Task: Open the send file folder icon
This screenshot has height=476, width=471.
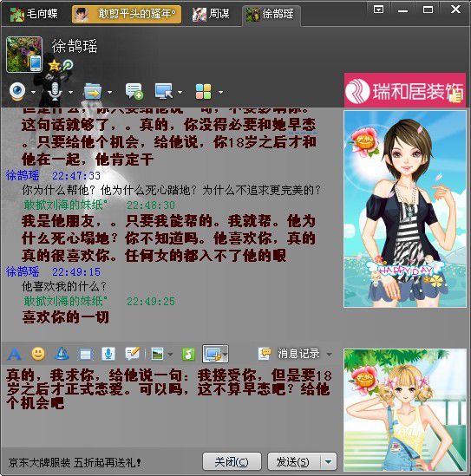Action: point(93,91)
